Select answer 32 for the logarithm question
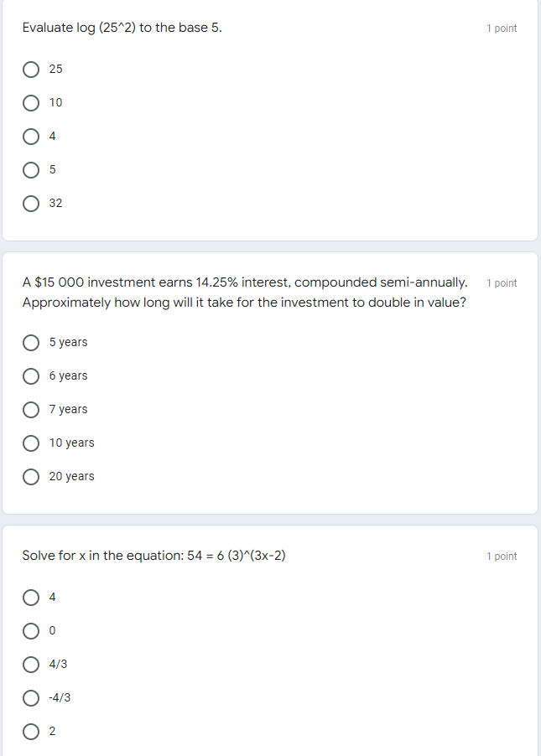 31,203
